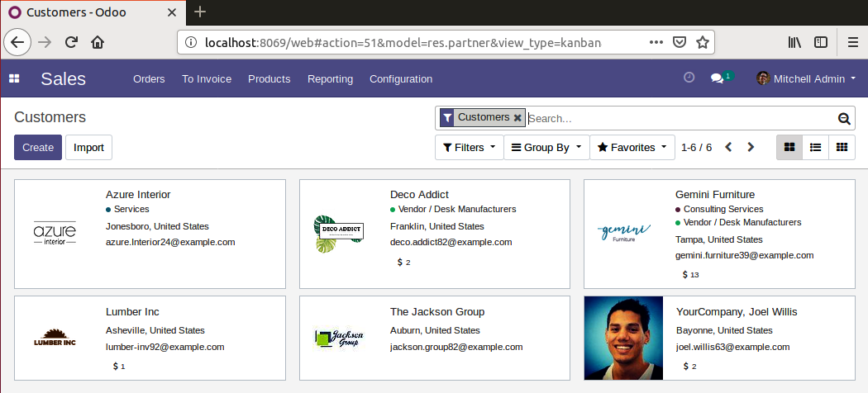The height and width of the screenshot is (393, 868).
Task: Open Lumber Inc logo thumbnail
Action: coord(55,338)
